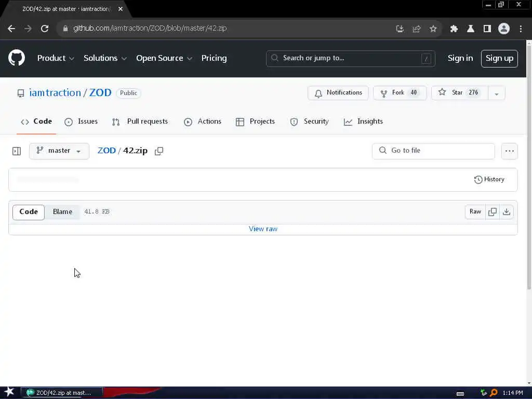Go back with the browser back arrow

coord(11,29)
